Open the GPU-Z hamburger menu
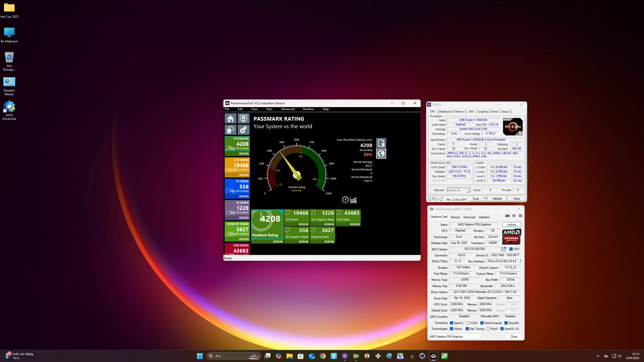The image size is (644, 362). 520,216
